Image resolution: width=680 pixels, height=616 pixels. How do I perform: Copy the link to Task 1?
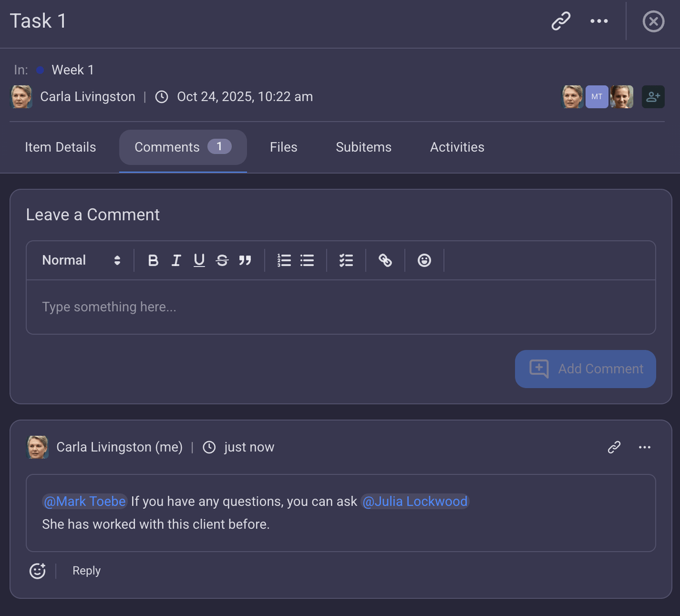(x=560, y=21)
